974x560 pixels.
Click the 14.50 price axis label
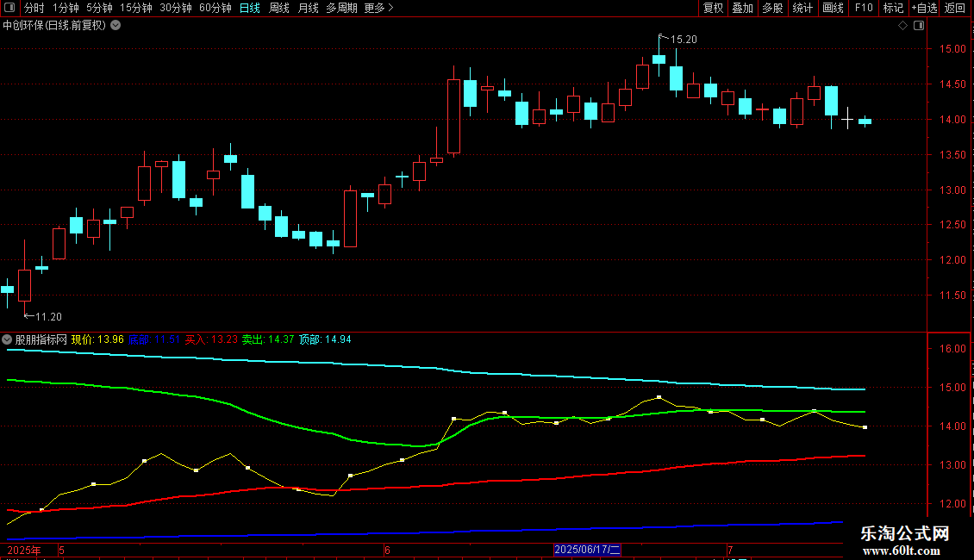(952, 84)
